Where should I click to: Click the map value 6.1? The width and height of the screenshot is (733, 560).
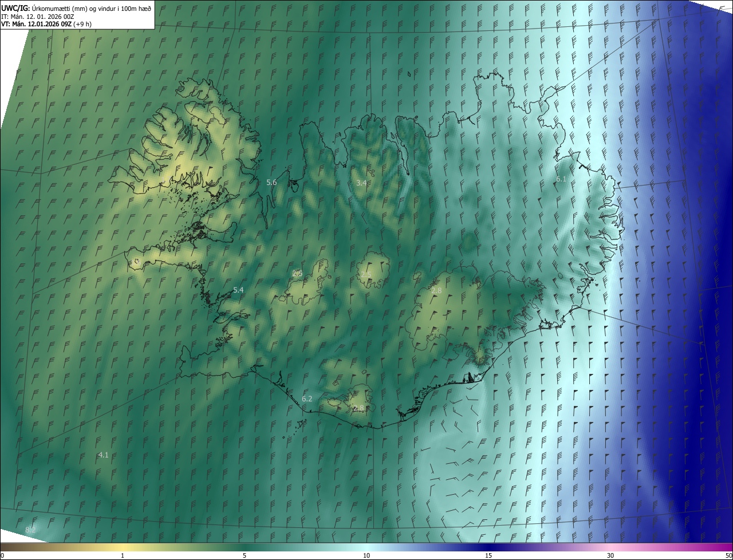coord(561,179)
